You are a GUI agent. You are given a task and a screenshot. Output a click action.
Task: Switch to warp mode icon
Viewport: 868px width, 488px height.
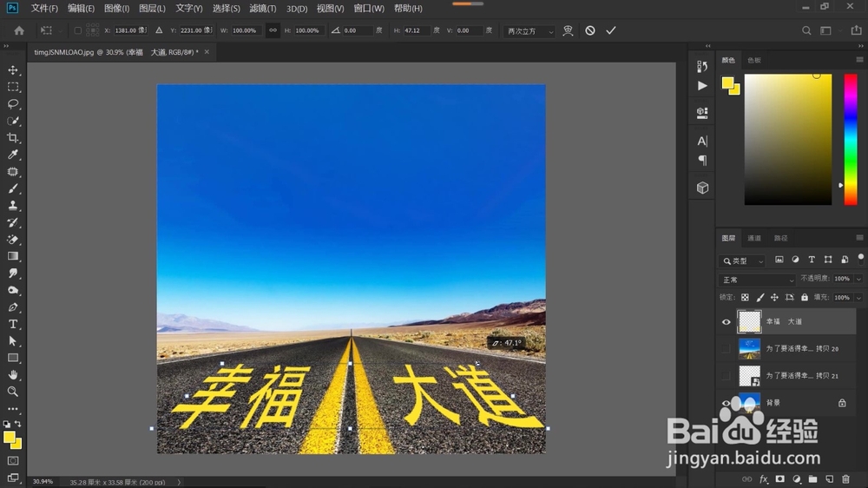[x=568, y=30]
